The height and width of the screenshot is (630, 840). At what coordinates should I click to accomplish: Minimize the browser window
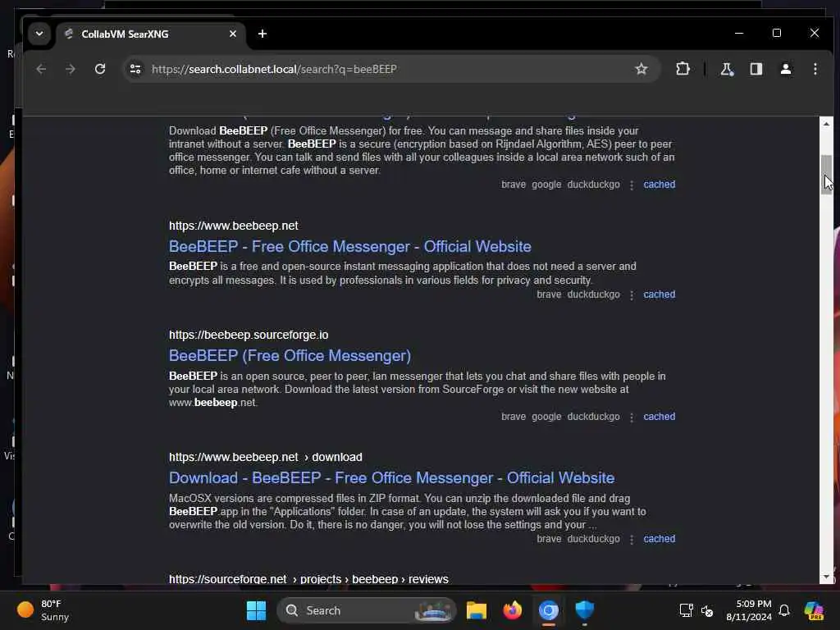739,33
